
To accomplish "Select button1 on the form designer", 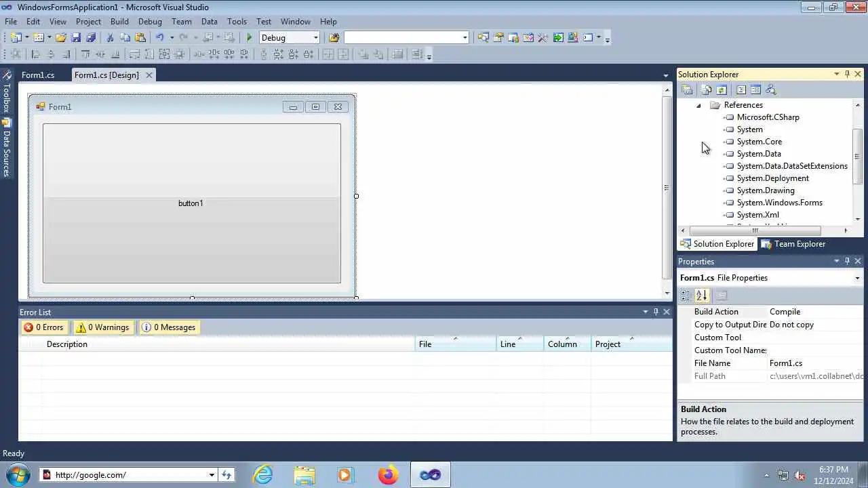I will tap(191, 203).
